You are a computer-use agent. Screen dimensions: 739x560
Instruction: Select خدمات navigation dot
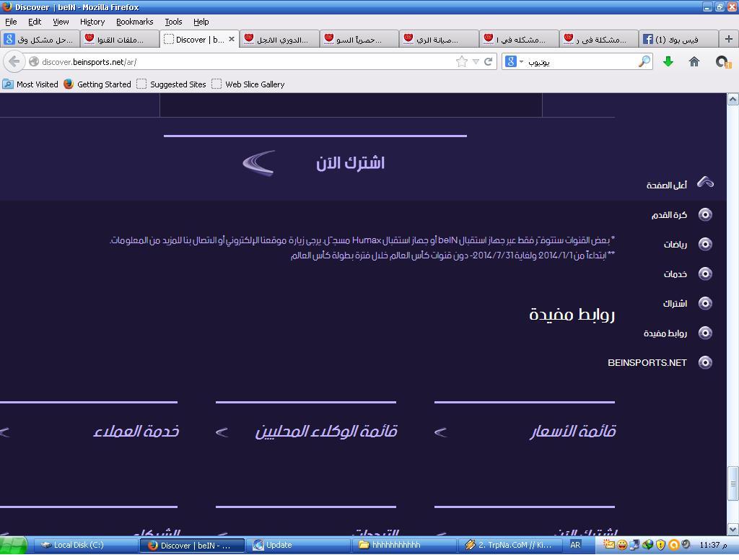click(x=705, y=274)
